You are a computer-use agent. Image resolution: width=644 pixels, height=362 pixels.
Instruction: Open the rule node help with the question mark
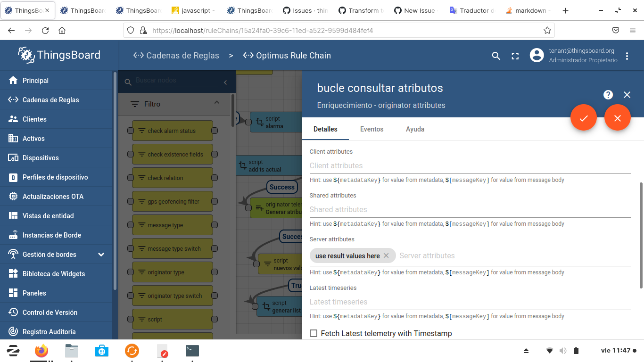click(x=608, y=94)
